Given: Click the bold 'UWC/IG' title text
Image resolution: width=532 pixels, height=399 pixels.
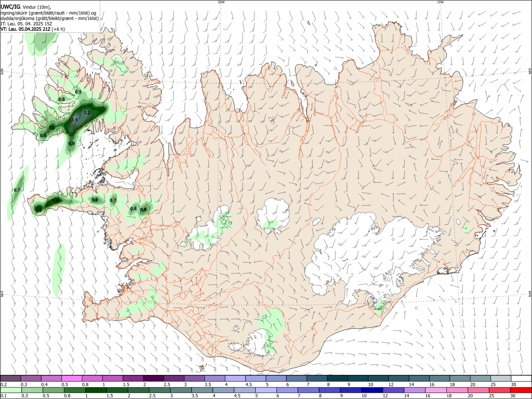Looking at the screenshot, I should pyautogui.click(x=10, y=7).
